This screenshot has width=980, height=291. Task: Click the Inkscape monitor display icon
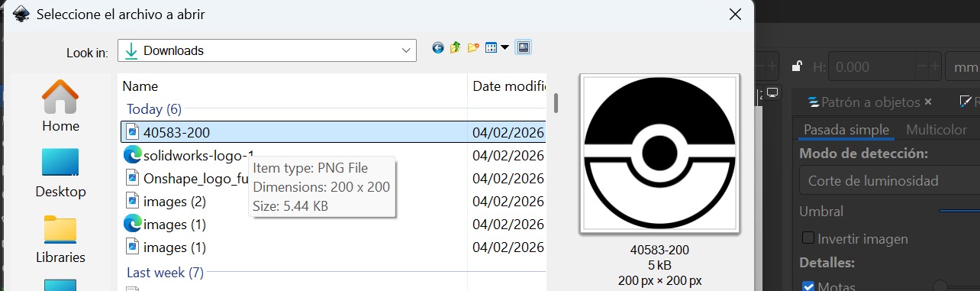click(772, 93)
